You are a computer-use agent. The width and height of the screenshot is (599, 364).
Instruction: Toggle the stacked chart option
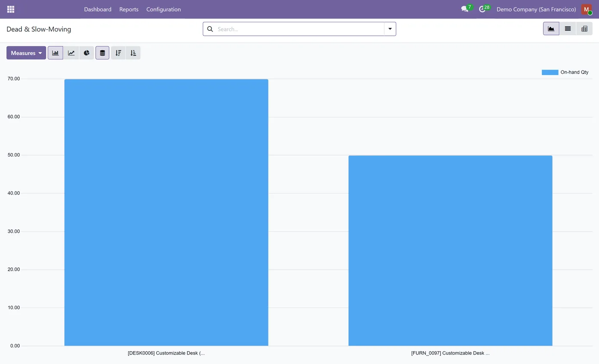[102, 53]
